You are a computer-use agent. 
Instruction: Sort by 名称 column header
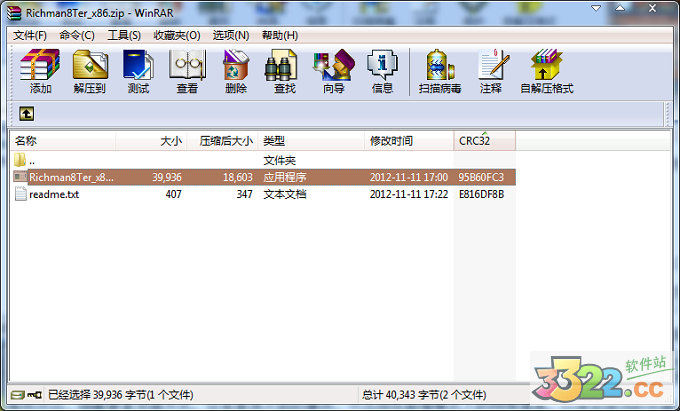coord(62,141)
